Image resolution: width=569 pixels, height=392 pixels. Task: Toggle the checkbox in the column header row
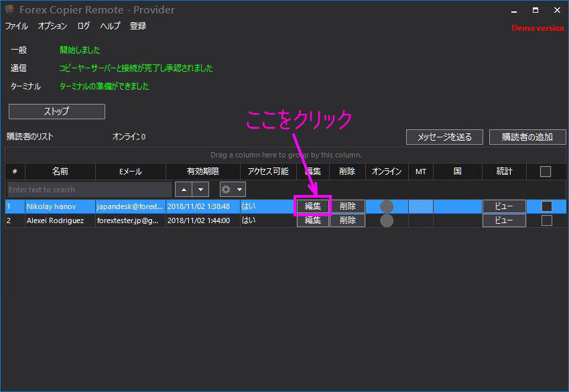[546, 171]
